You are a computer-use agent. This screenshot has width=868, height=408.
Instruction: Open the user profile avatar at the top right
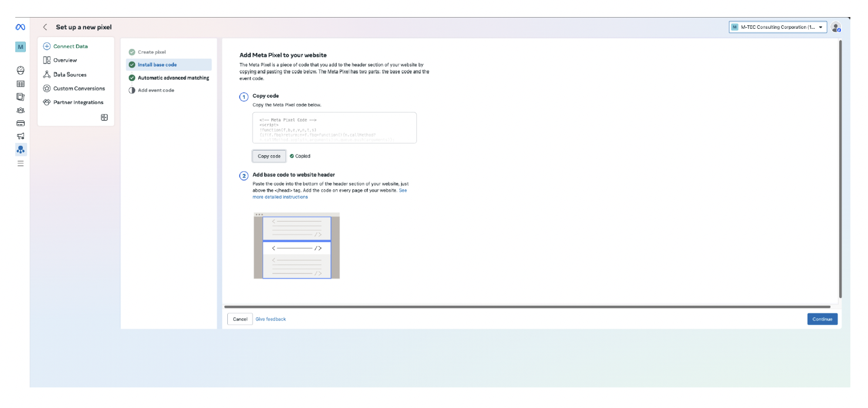836,27
